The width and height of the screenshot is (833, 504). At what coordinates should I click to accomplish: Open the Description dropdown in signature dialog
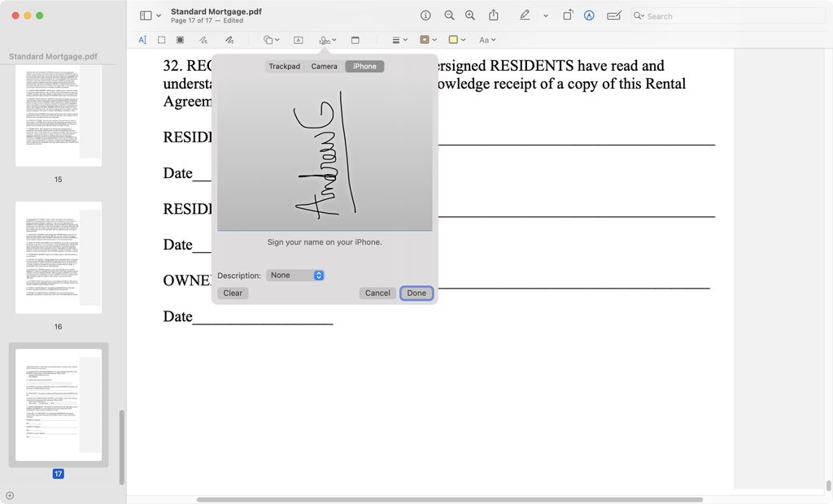pyautogui.click(x=295, y=275)
